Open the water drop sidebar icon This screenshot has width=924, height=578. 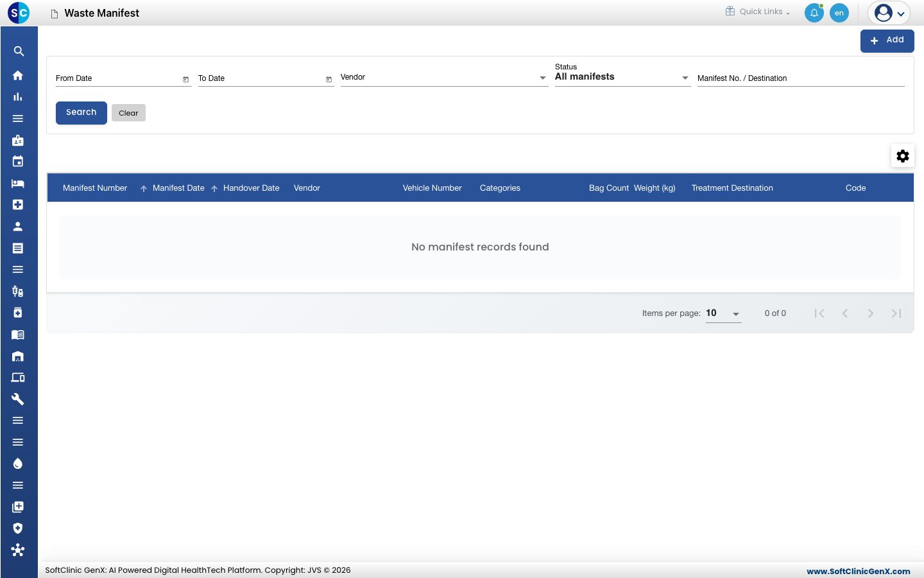coord(18,464)
